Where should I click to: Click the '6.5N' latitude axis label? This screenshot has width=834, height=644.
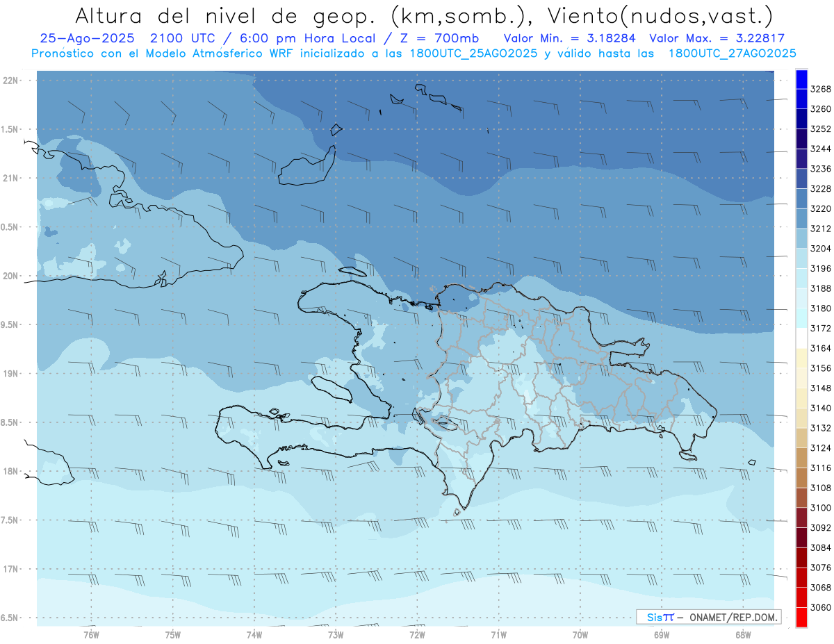[x=9, y=618]
